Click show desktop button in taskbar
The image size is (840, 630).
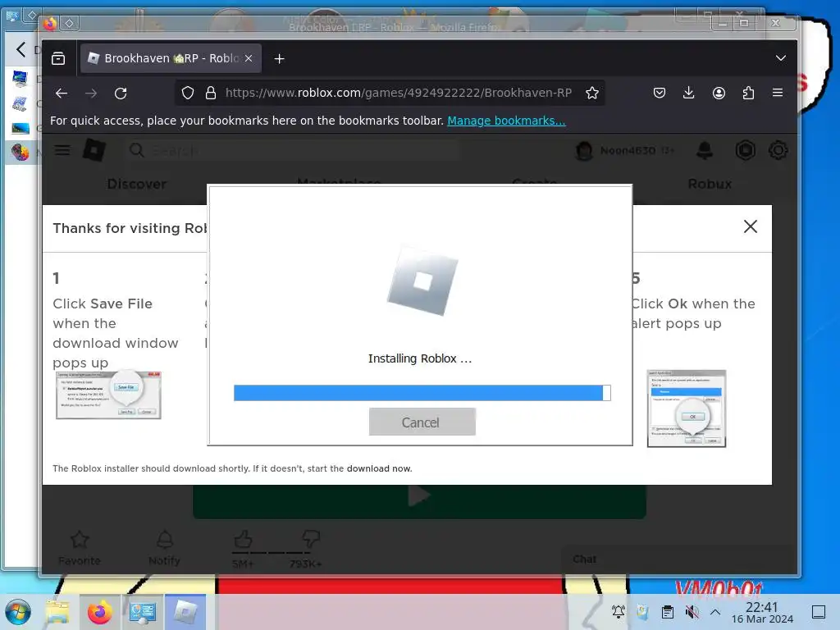tap(819, 612)
